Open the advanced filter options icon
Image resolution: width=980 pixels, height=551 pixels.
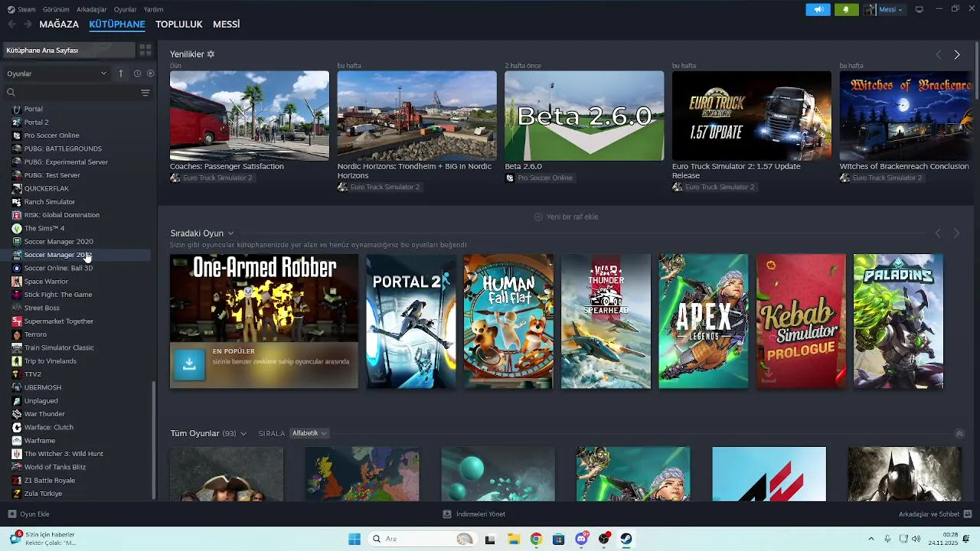[x=145, y=93]
